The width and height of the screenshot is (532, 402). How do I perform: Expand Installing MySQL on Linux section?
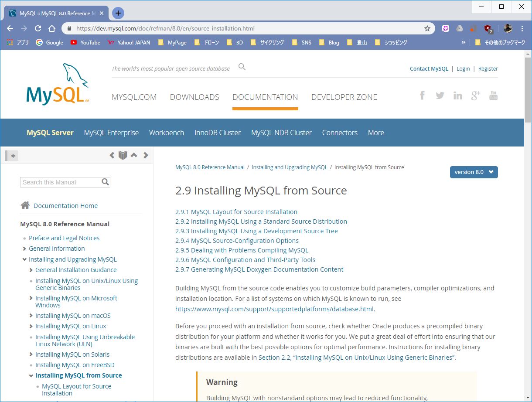(31, 326)
